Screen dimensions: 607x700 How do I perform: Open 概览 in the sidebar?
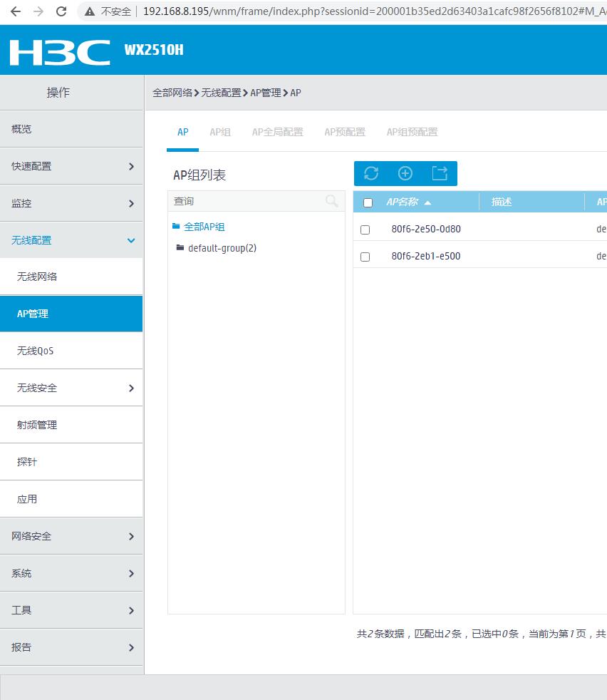pos(71,129)
